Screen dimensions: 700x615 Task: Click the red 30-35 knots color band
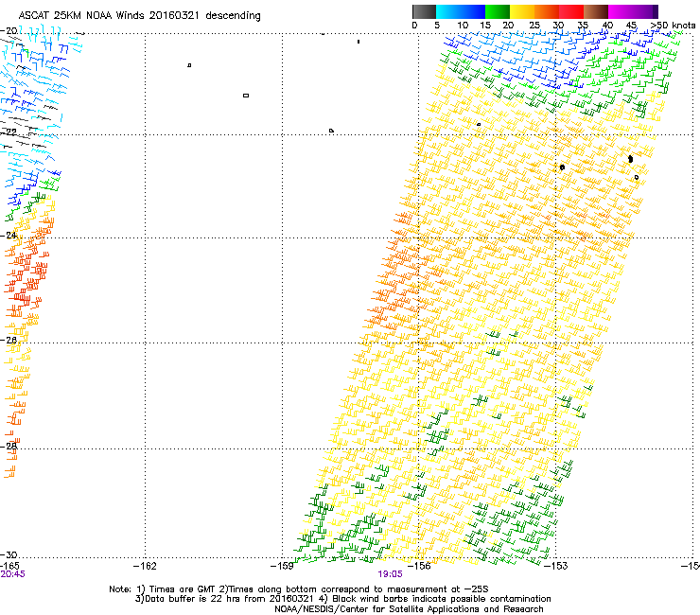click(x=571, y=11)
